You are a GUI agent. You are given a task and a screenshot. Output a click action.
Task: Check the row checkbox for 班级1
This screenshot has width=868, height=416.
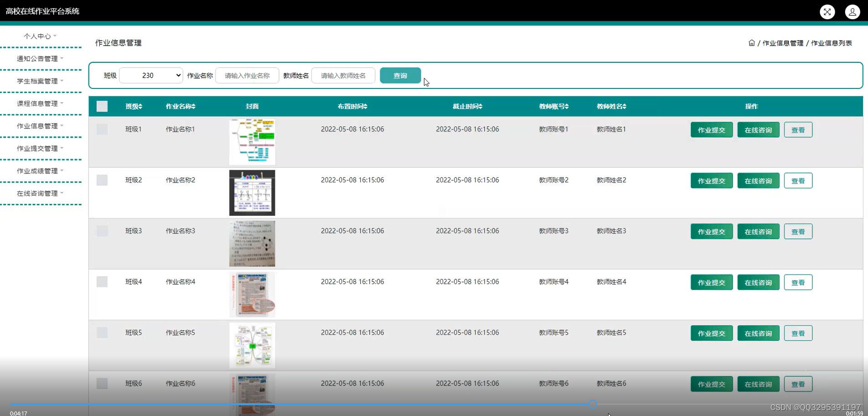(x=102, y=129)
